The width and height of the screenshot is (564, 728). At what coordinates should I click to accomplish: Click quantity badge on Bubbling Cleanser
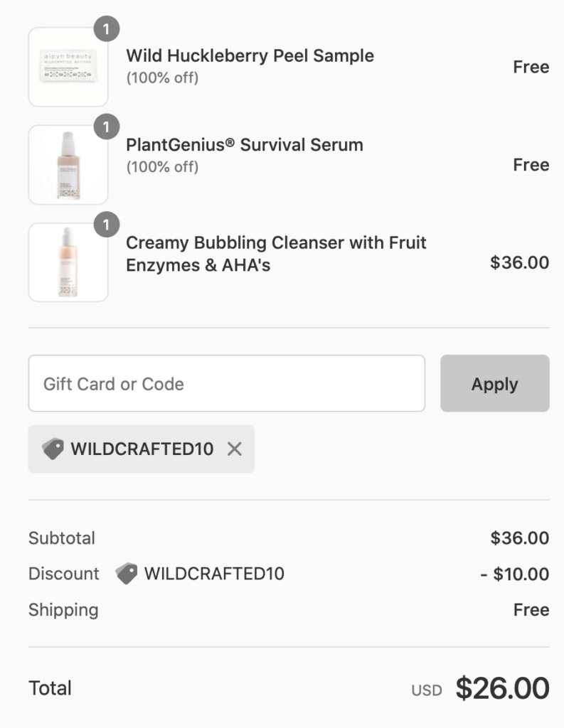coord(107,225)
